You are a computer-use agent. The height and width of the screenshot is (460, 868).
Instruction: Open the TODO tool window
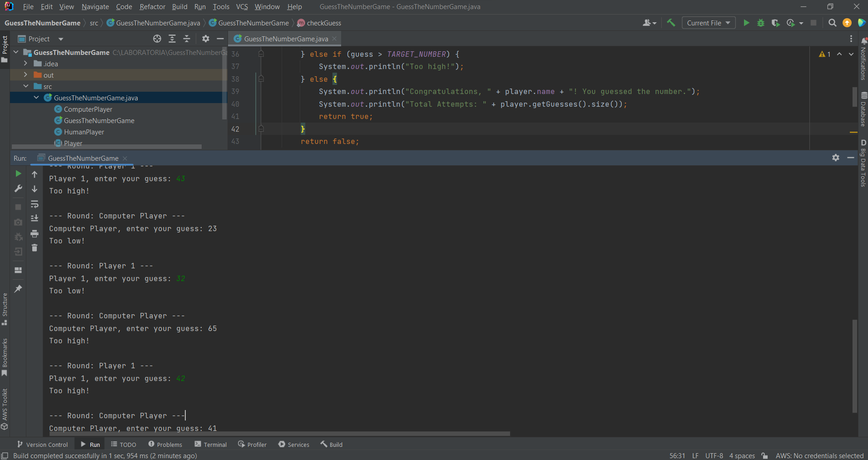click(124, 445)
